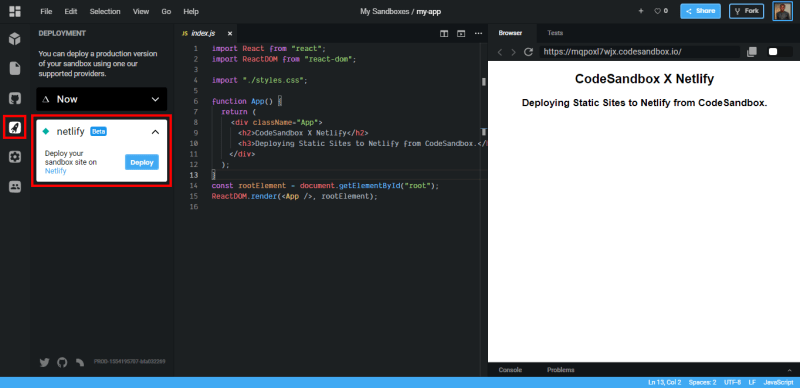Click the CodeSandbox X Netlify preview heading
Image resolution: width=800 pixels, height=388 pixels.
644,79
